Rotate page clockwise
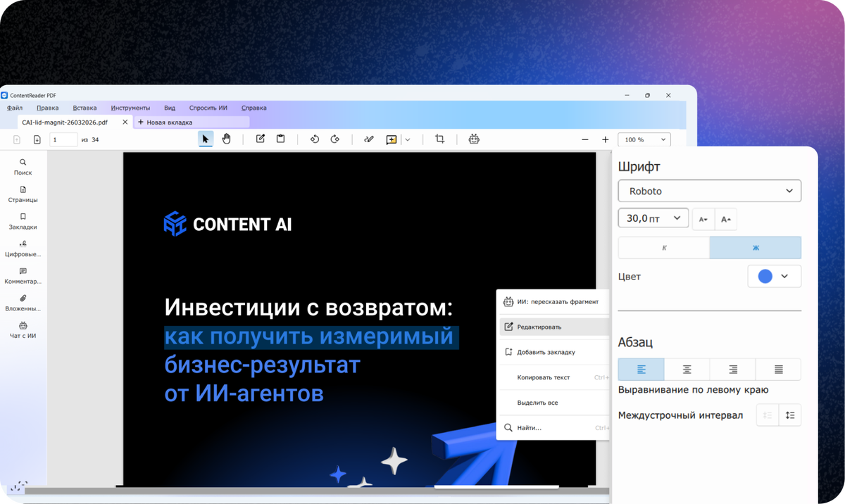Viewport: 845px width, 504px height. [x=334, y=139]
